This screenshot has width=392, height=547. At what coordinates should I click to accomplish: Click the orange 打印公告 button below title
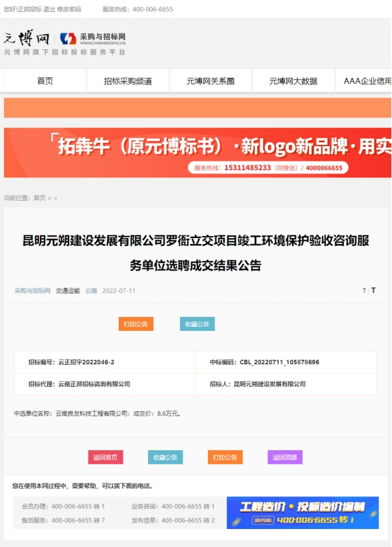coord(136,324)
